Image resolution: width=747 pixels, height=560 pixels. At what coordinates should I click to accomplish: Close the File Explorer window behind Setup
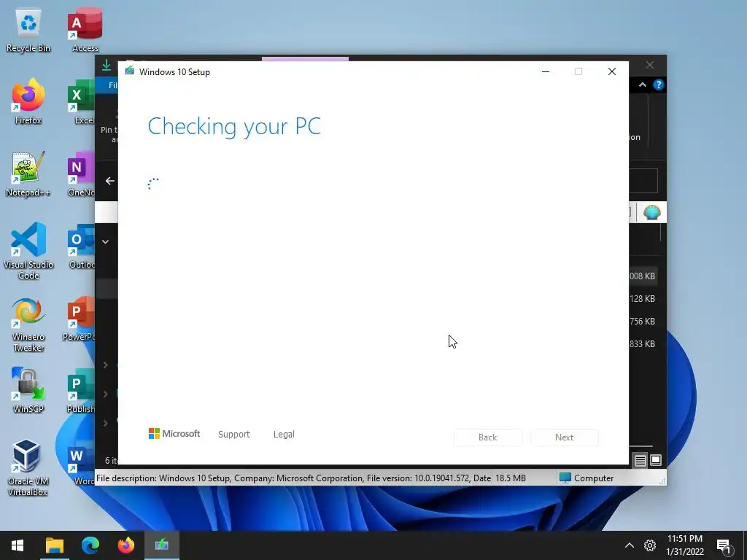click(650, 65)
